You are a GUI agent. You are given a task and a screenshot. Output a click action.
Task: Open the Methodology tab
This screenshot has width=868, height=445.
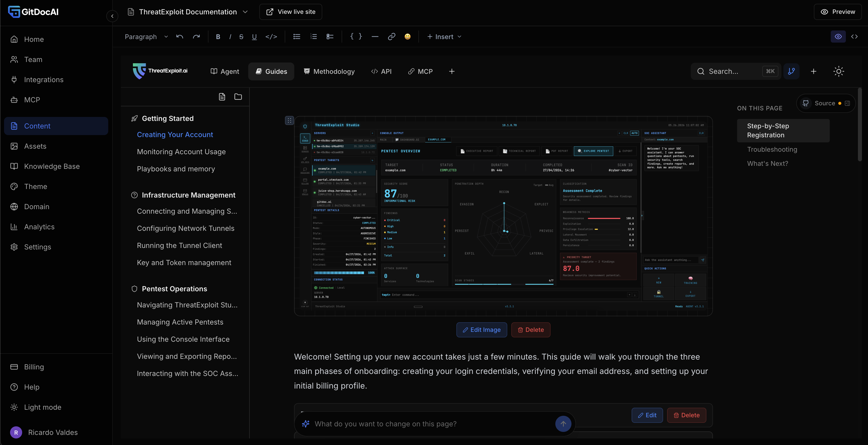[x=329, y=71]
